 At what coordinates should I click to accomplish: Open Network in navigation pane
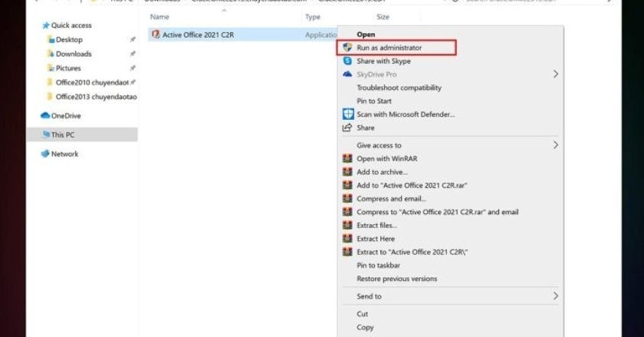(64, 154)
